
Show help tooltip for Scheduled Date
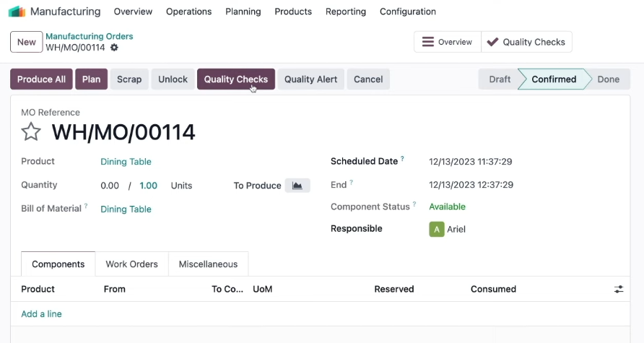[403, 159]
